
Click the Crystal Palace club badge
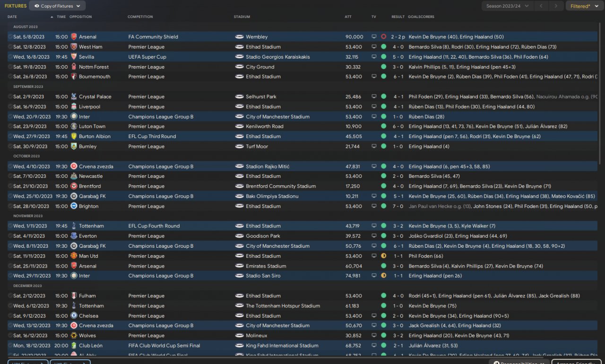pos(74,97)
